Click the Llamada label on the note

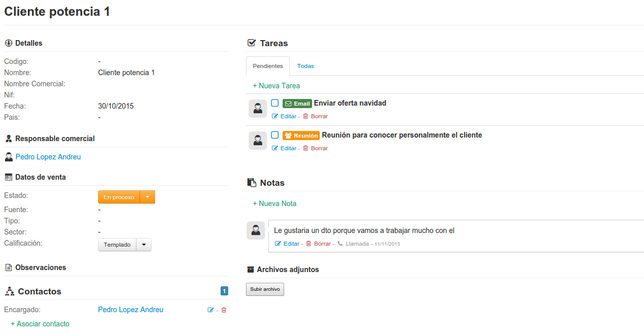pos(357,244)
